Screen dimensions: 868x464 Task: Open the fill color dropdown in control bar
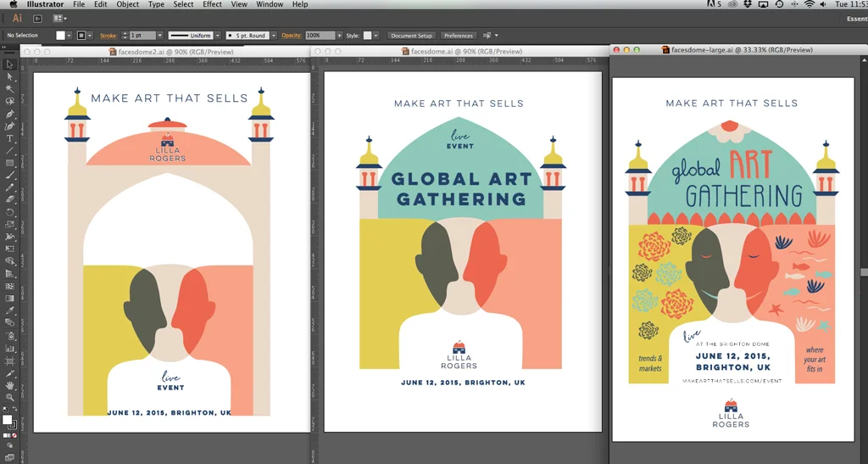(x=70, y=36)
